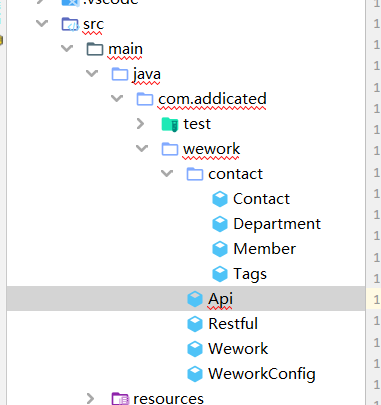
Task: Select the com.addicated package label
Action: coord(212,99)
